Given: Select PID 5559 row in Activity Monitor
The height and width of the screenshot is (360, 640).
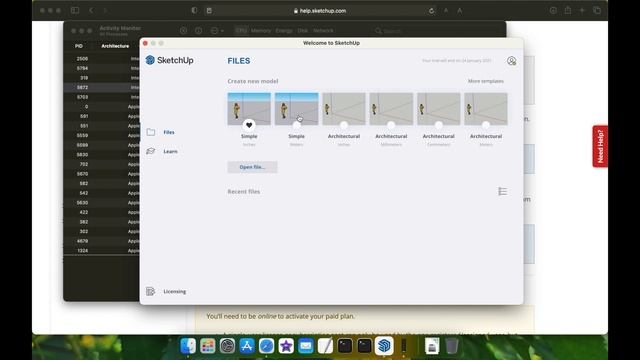Looking at the screenshot, I should (x=102, y=136).
